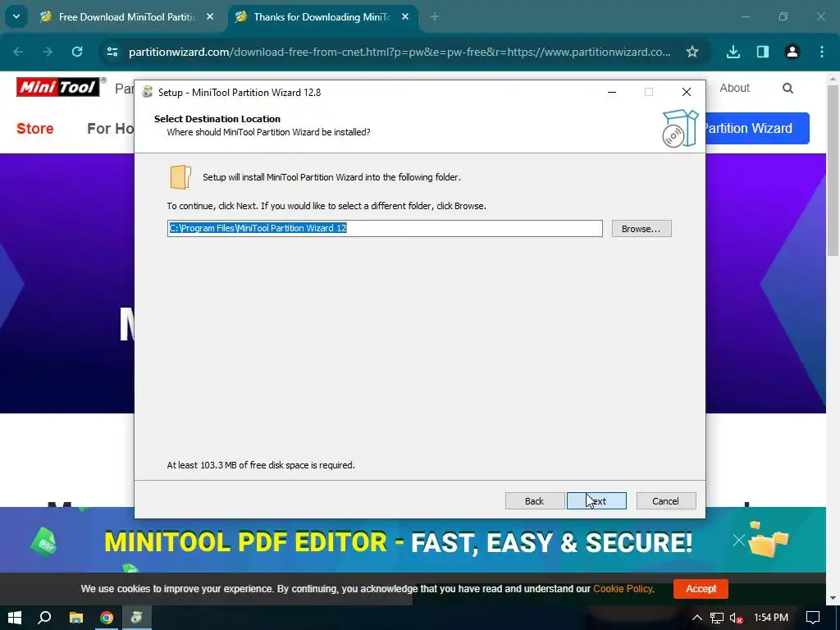Open Chrome profile menu
This screenshot has width=840, height=630.
[792, 52]
